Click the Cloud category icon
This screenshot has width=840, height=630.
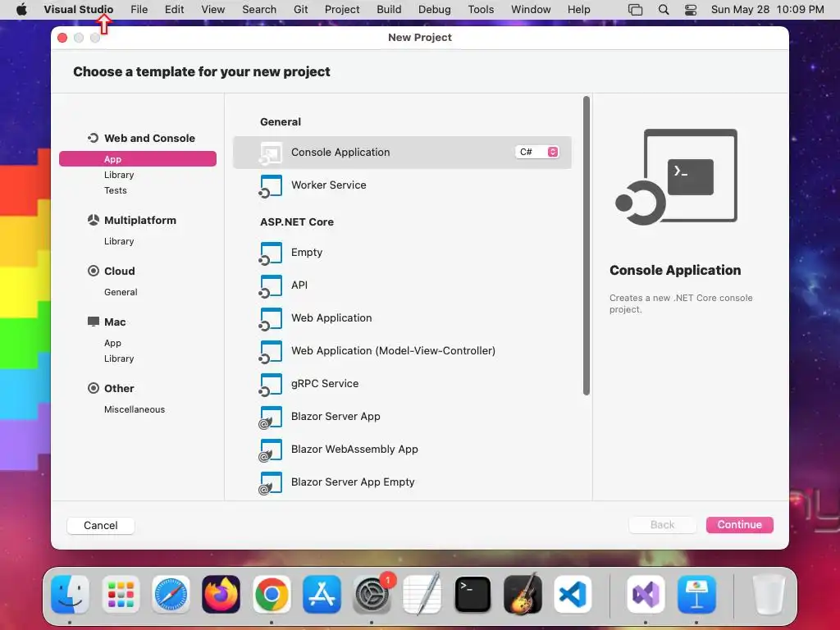[x=94, y=271]
